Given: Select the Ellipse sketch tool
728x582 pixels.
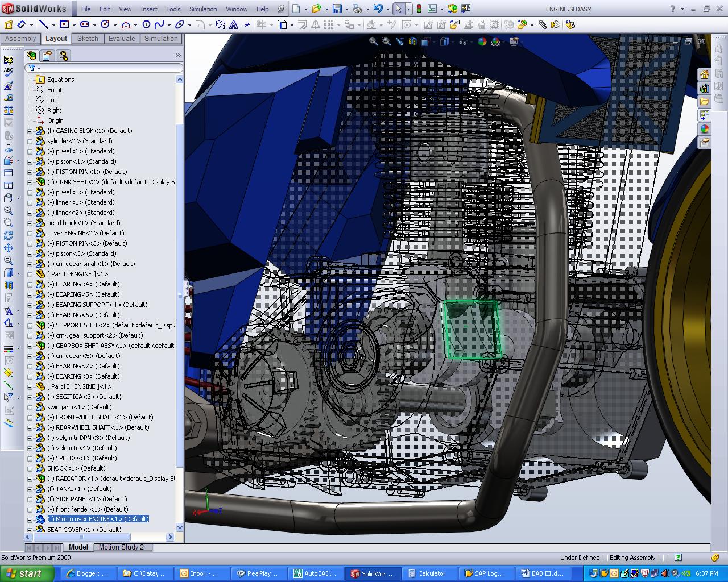Looking at the screenshot, I should pos(180,24).
